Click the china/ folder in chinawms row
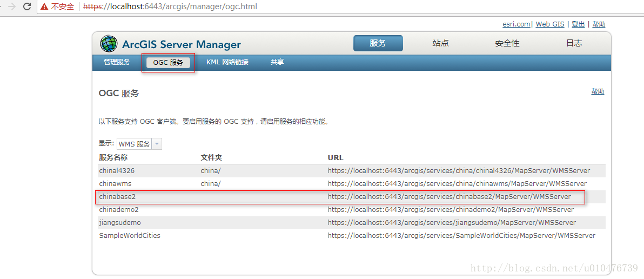 210,183
